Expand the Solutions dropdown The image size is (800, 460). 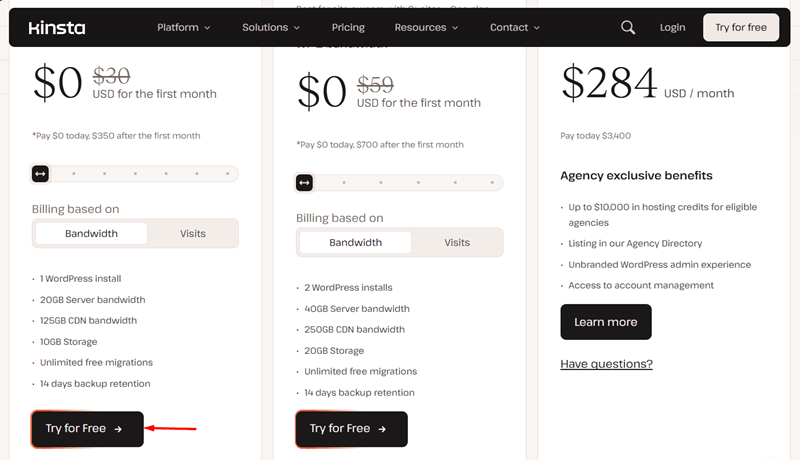271,28
